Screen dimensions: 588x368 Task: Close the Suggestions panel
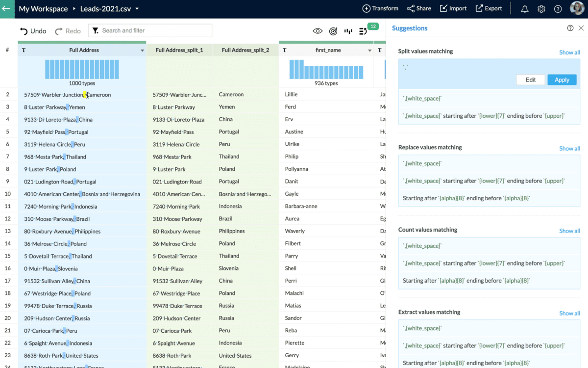pos(581,28)
